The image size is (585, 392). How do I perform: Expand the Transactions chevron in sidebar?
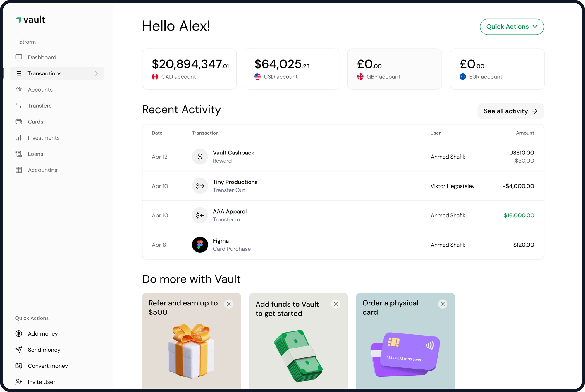(x=96, y=73)
